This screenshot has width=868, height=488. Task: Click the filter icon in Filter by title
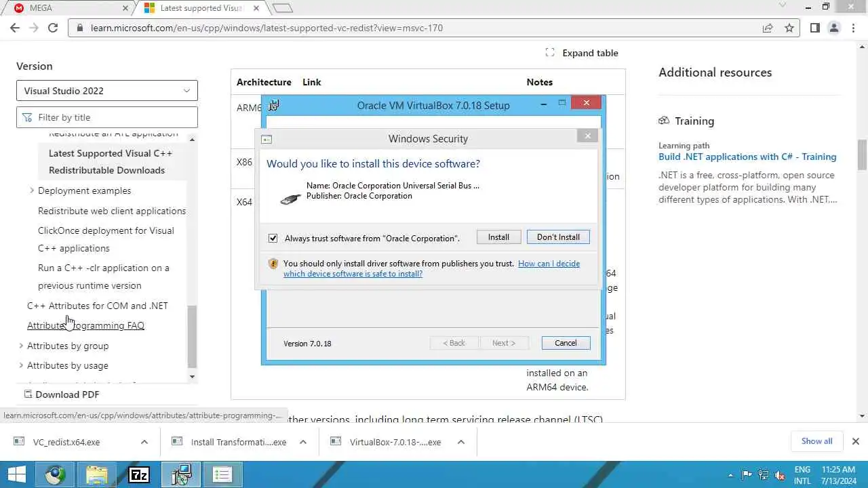pyautogui.click(x=27, y=117)
